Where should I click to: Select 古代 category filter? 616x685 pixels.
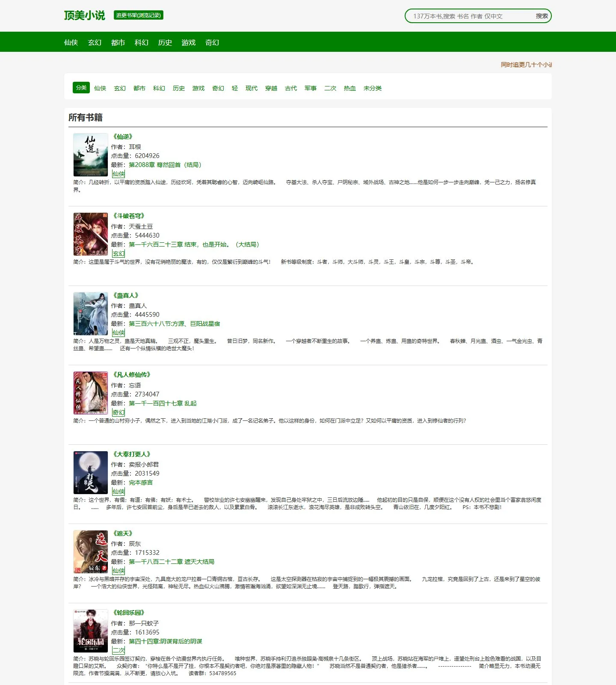pyautogui.click(x=291, y=88)
